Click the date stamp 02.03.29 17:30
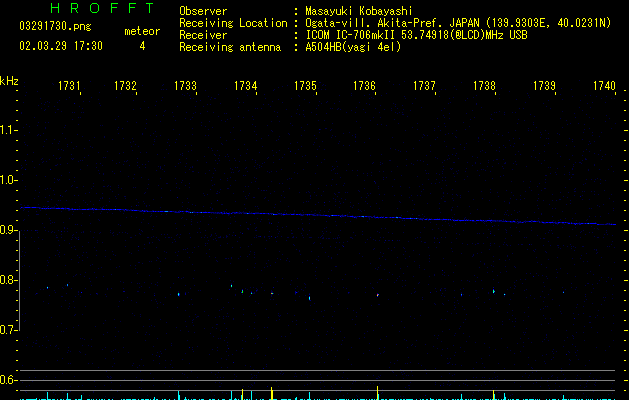 [x=61, y=46]
